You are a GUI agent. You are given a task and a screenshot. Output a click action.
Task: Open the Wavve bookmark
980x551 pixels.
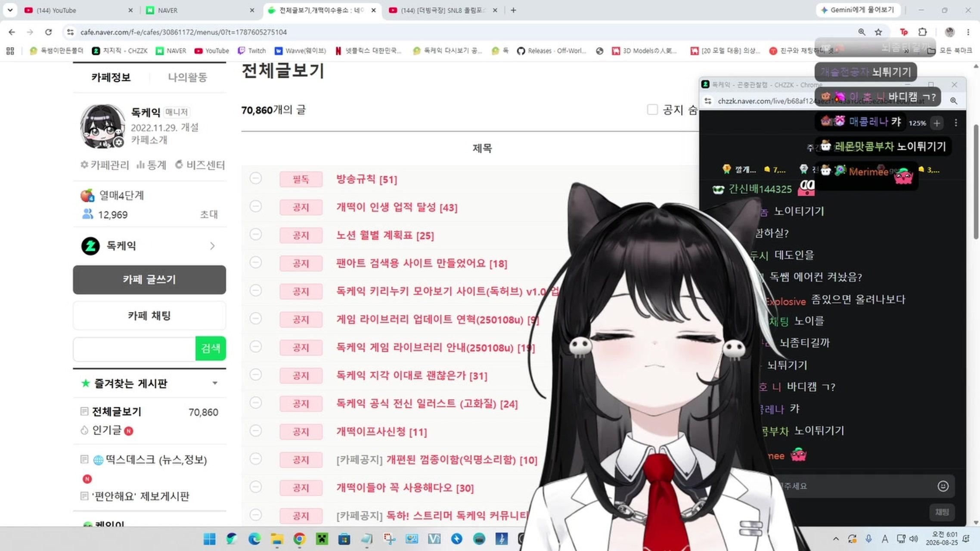click(300, 51)
